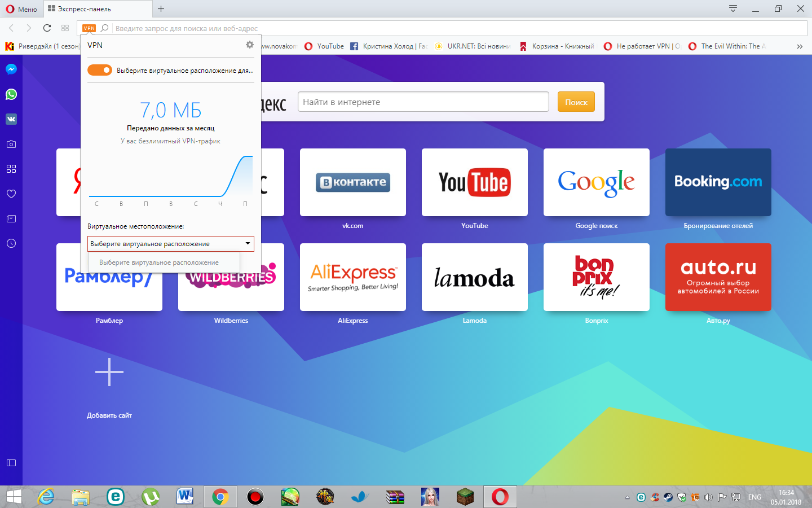
Task: Open history clock icon in sidebar
Action: (x=11, y=243)
